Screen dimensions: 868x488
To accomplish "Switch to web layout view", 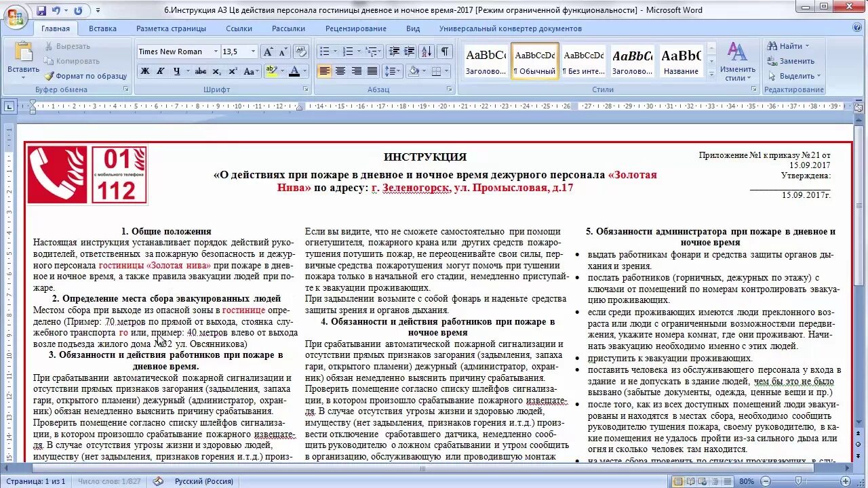I will pos(703,481).
